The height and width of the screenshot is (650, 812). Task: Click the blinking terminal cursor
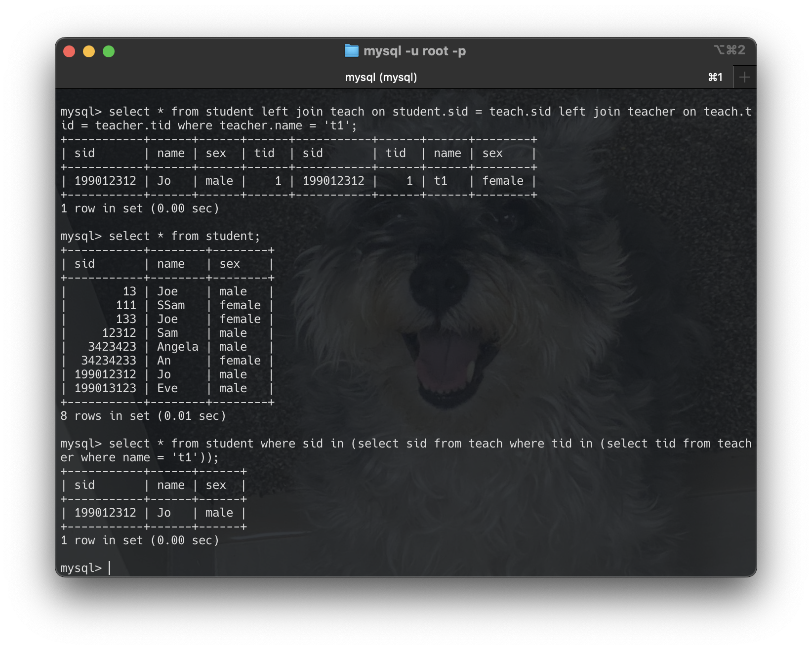[108, 567]
